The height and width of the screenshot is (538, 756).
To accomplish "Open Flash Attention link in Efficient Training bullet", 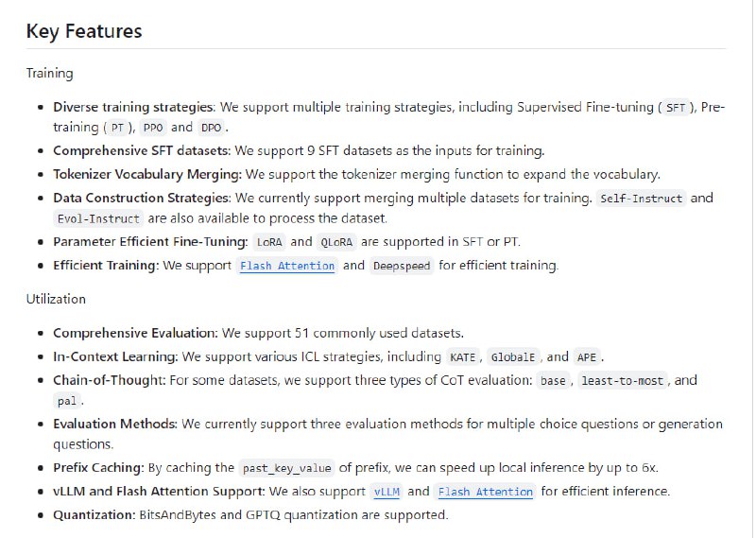I will [x=287, y=266].
